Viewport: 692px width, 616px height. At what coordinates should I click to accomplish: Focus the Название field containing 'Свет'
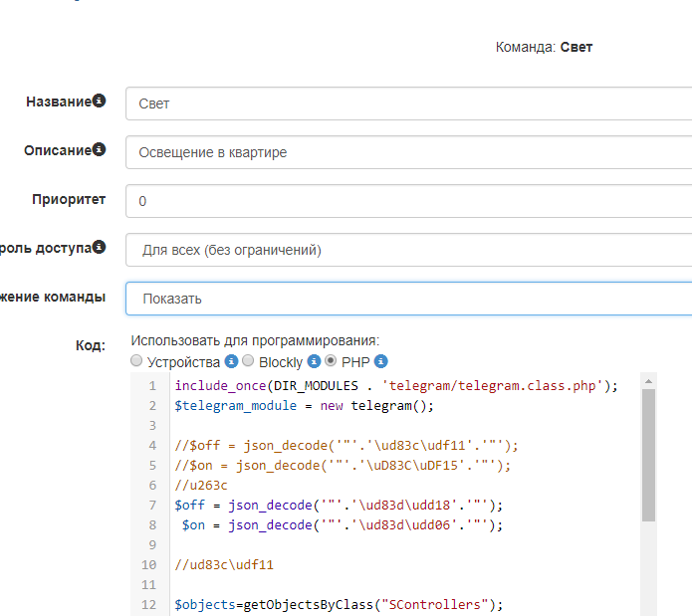tap(408, 103)
